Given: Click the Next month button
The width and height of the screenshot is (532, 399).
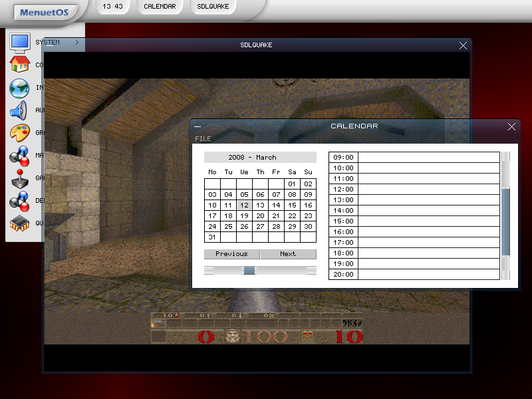Looking at the screenshot, I should tap(288, 254).
